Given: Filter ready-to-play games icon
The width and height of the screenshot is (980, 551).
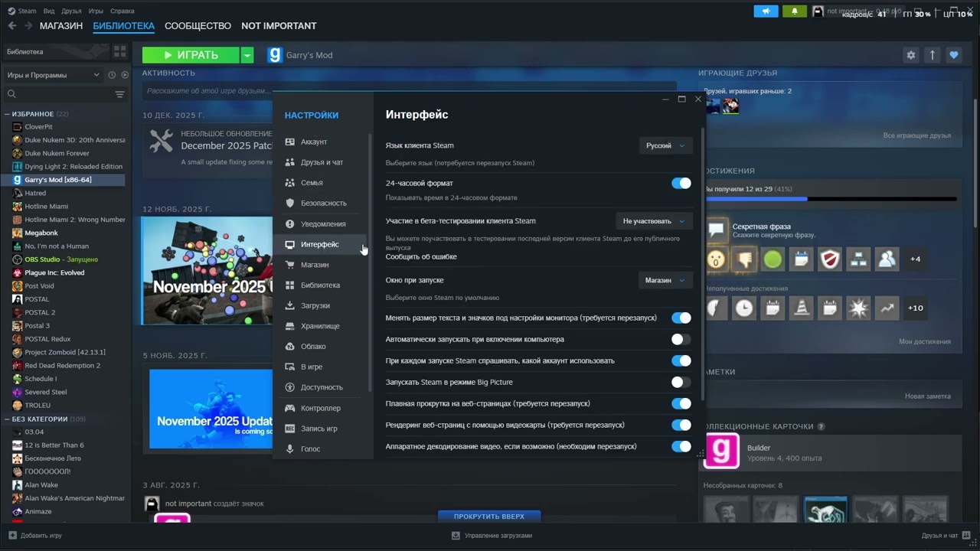Looking at the screenshot, I should click(x=124, y=75).
